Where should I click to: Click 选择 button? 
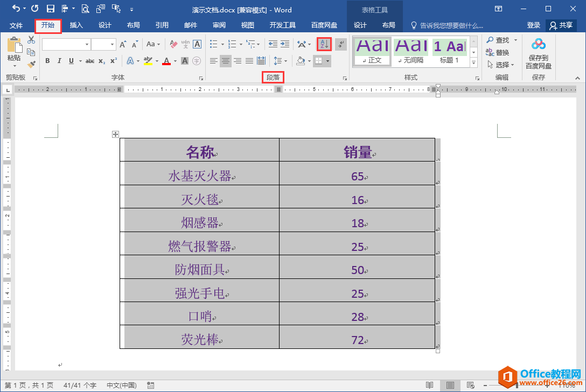pyautogui.click(x=501, y=65)
